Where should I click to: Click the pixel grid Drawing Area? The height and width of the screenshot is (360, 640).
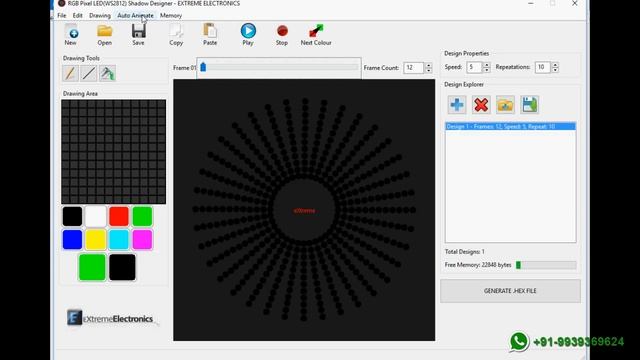click(x=113, y=152)
